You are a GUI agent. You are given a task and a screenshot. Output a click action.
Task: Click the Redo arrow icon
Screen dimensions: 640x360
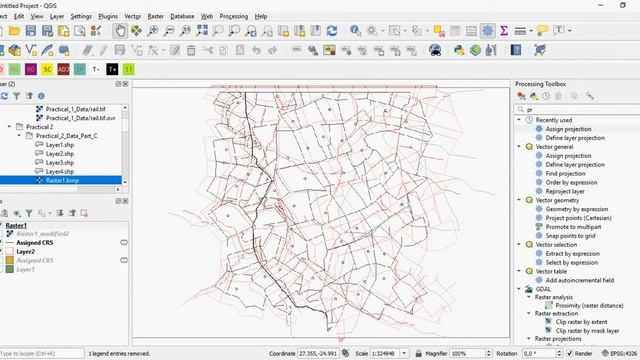pos(273,50)
